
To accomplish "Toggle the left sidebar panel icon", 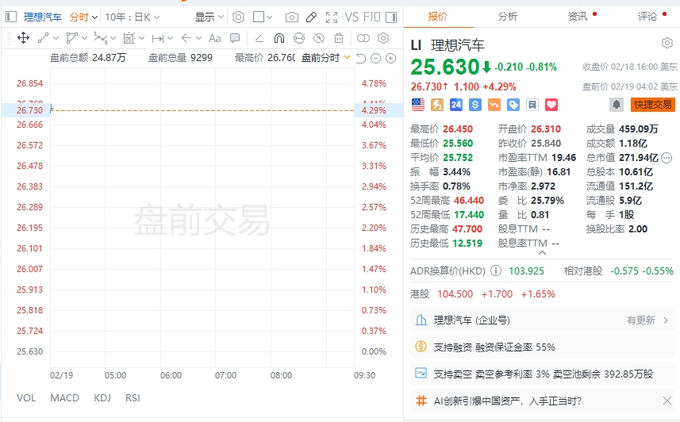I will pos(11,17).
